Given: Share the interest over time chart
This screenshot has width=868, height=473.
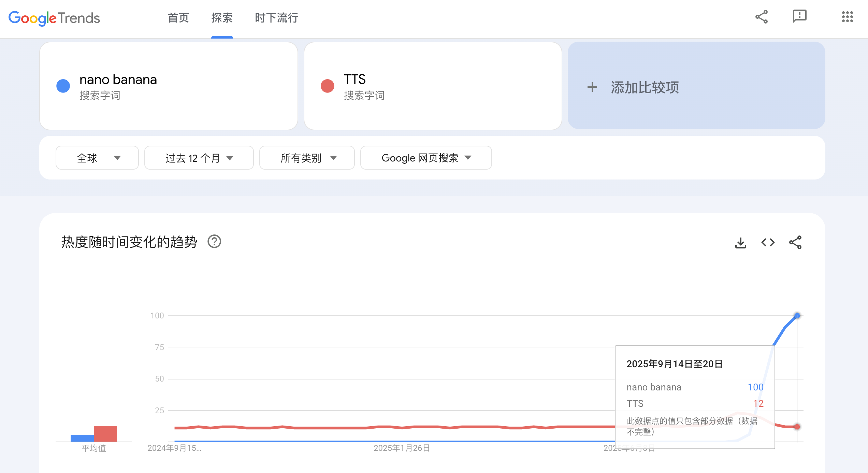Looking at the screenshot, I should (x=795, y=243).
